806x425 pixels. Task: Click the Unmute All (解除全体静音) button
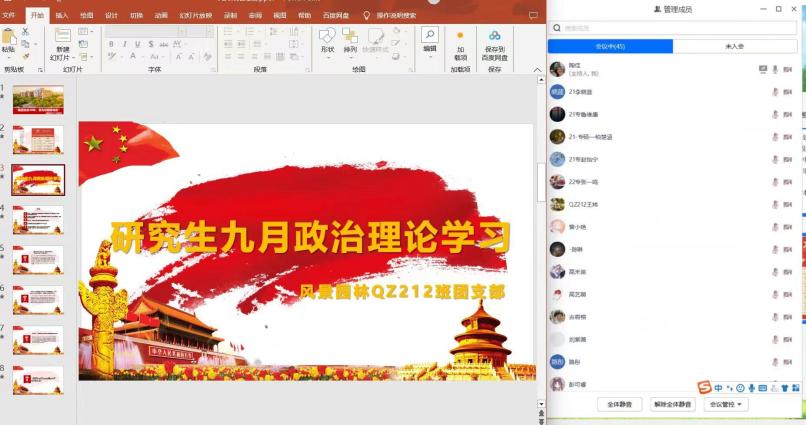coord(672,405)
